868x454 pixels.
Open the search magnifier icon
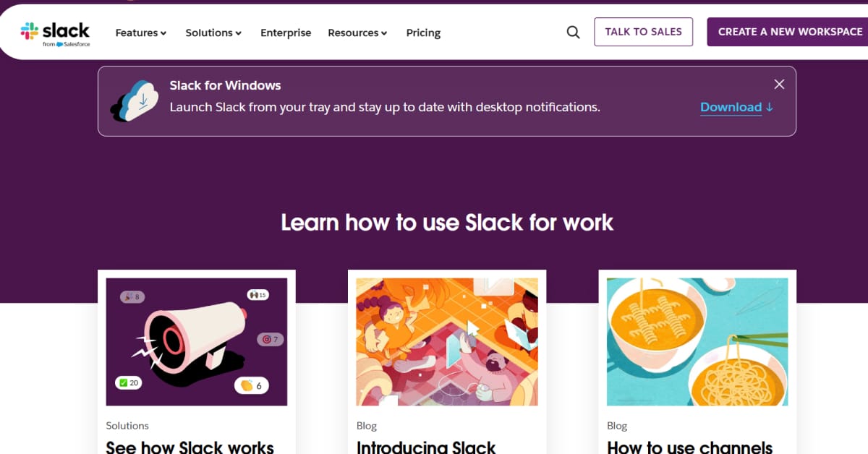coord(573,32)
